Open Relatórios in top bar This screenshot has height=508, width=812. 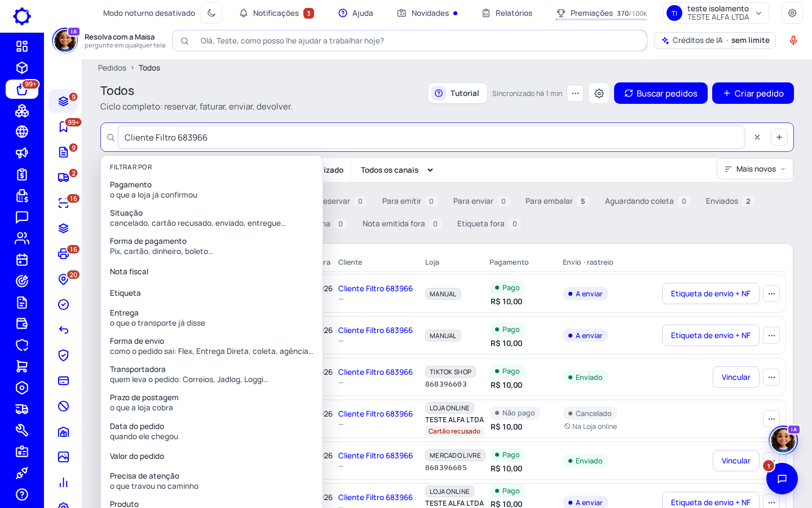(x=507, y=13)
